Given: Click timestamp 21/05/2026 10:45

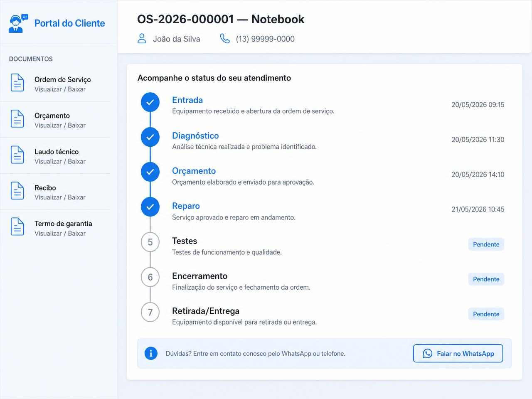Looking at the screenshot, I should 478,209.
